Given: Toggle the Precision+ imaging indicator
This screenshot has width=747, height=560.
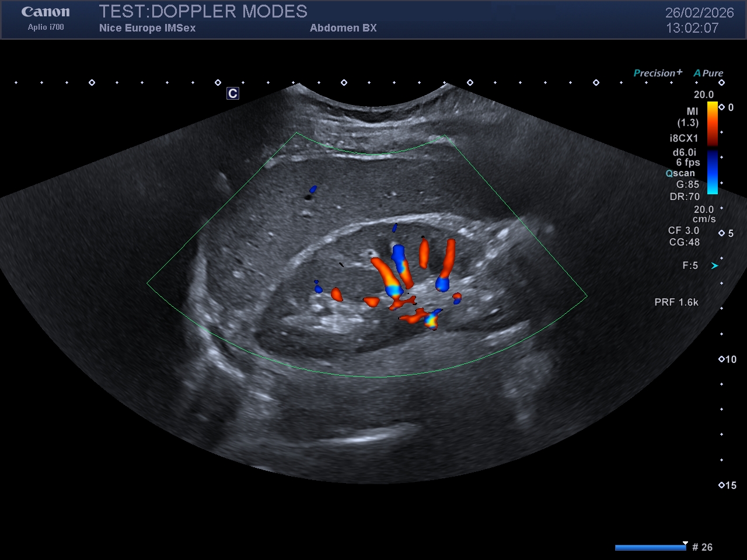Looking at the screenshot, I should point(658,73).
